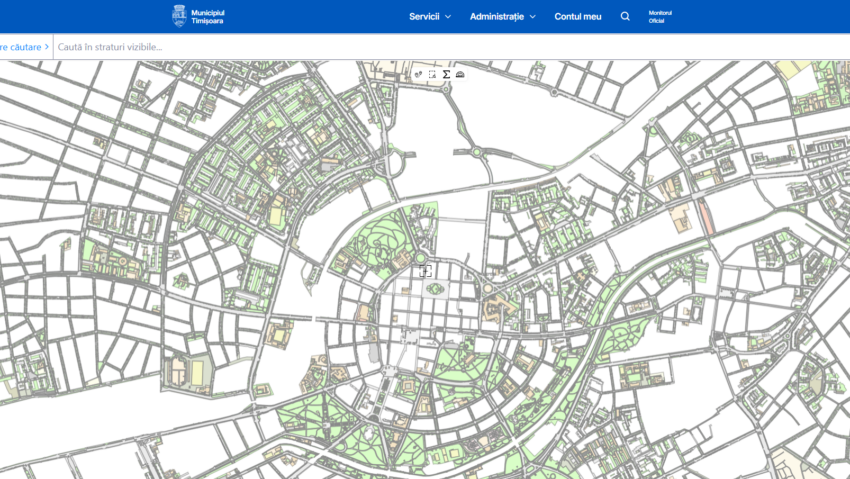
Task: Expand the Servicii dropdown chevron
Action: [x=448, y=17]
